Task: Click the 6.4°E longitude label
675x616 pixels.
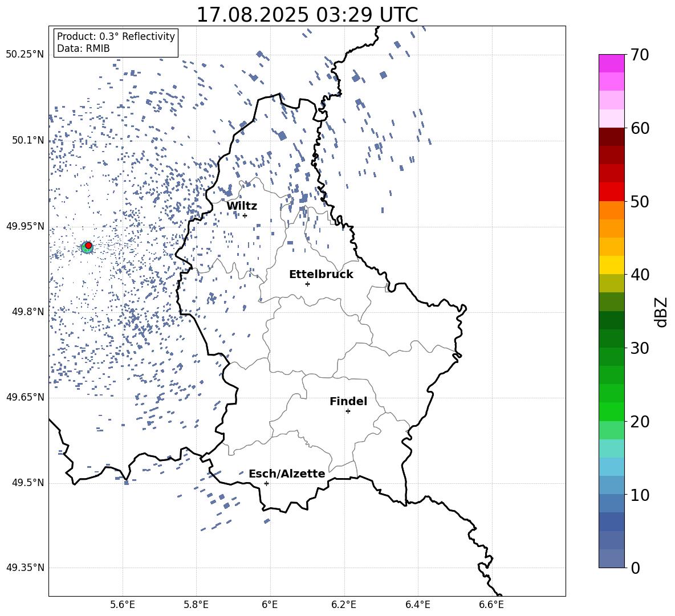Action: point(418,605)
